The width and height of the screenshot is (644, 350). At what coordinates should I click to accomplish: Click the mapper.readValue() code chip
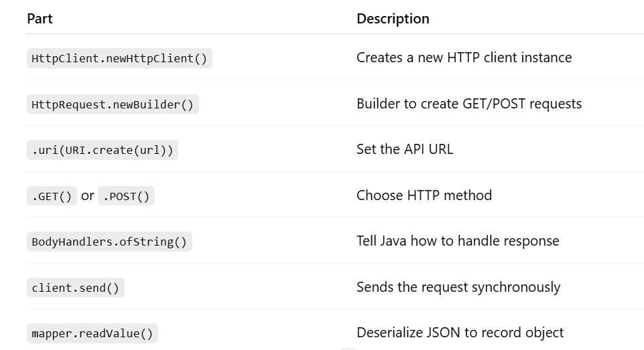pyautogui.click(x=92, y=333)
